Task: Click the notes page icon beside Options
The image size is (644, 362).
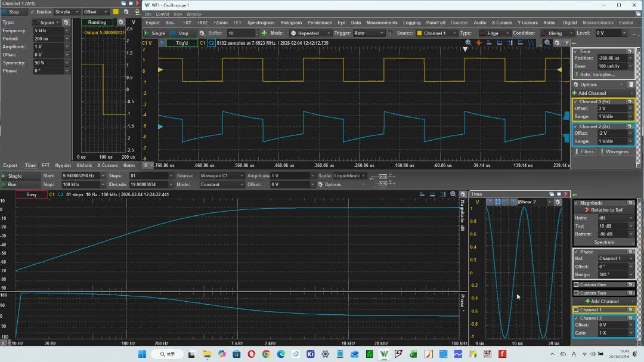Action: pos(631,85)
